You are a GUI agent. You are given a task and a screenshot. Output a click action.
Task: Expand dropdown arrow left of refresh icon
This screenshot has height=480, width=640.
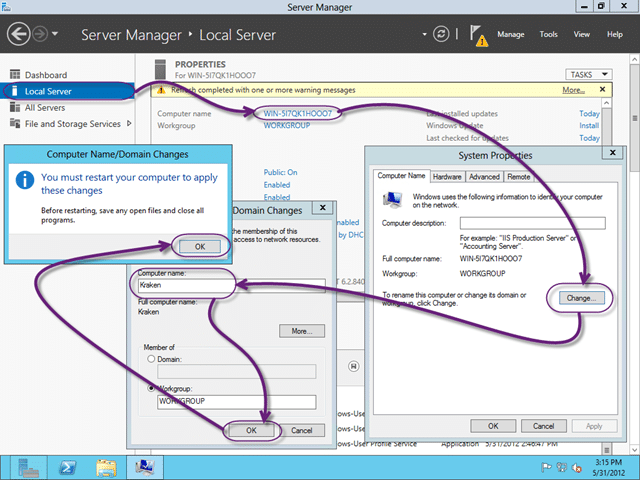point(424,34)
